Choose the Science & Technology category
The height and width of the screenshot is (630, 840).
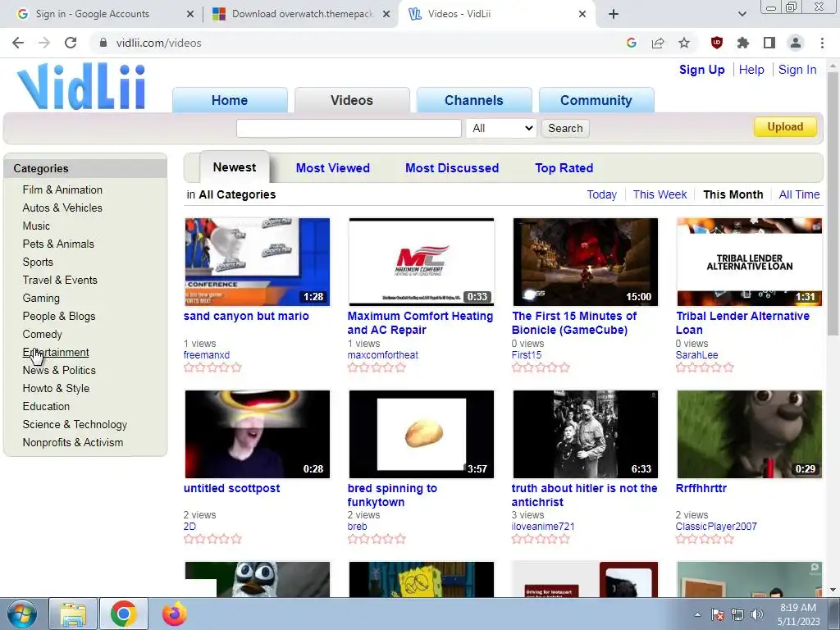[75, 424]
